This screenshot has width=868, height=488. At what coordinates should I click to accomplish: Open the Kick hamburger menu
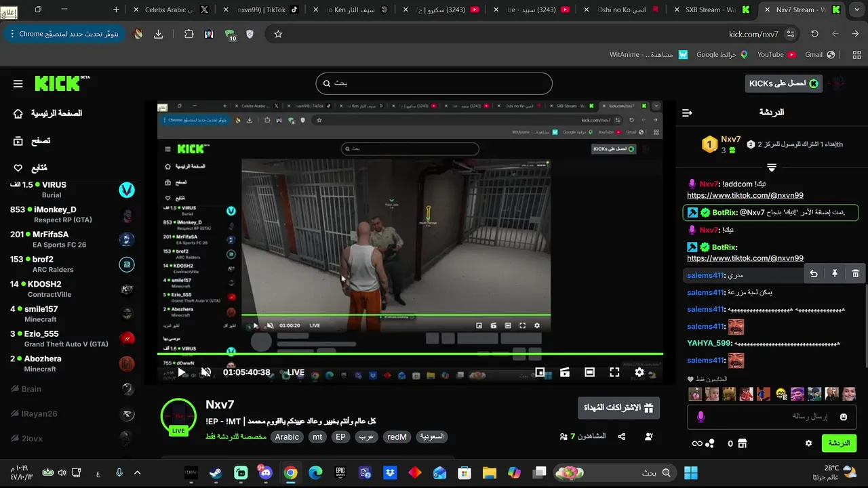pos(18,84)
